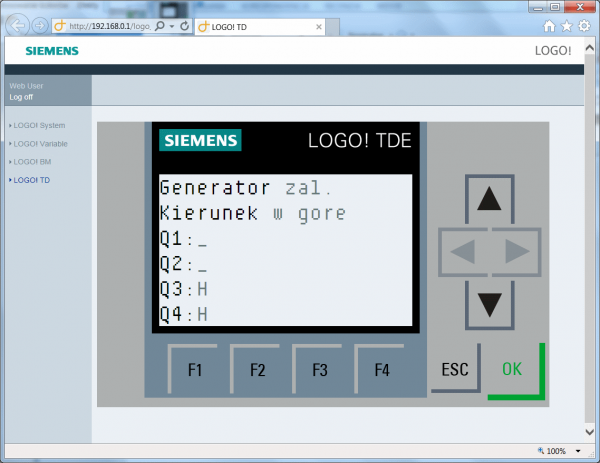
Task: Click the right arrow key on TDE
Action: 517,252
